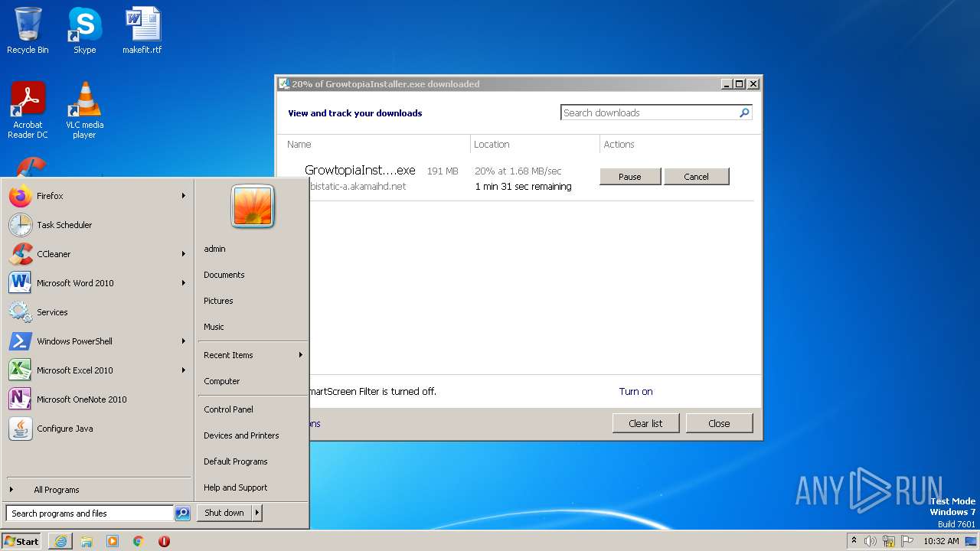The width and height of the screenshot is (980, 551).
Task: Launch Microsoft OneNote 2010 from Start menu
Action: click(97, 399)
